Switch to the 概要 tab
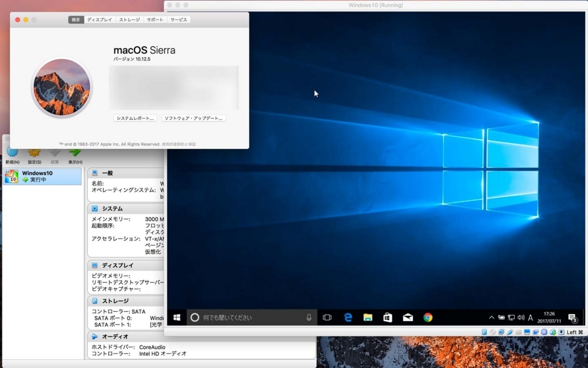The image size is (588, 368). [76, 20]
